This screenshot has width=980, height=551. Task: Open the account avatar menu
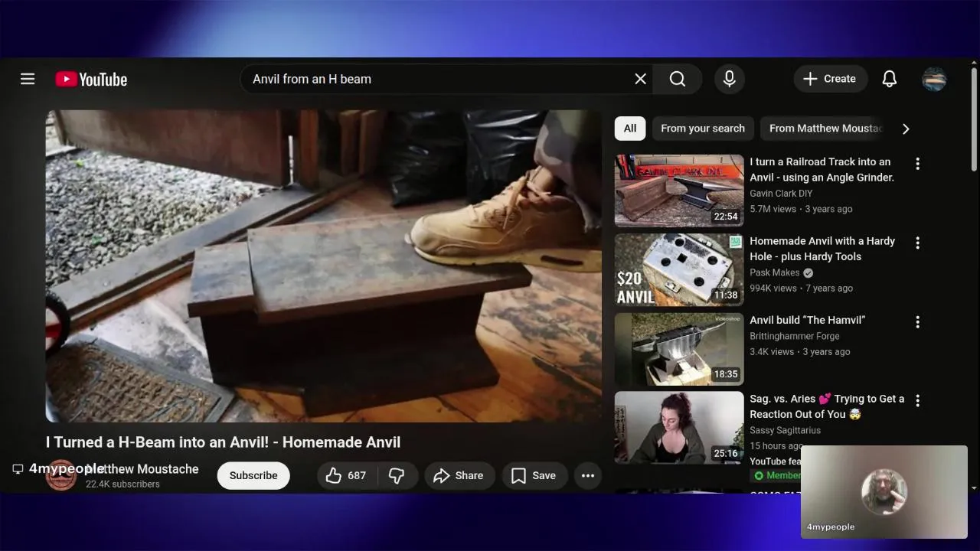934,79
